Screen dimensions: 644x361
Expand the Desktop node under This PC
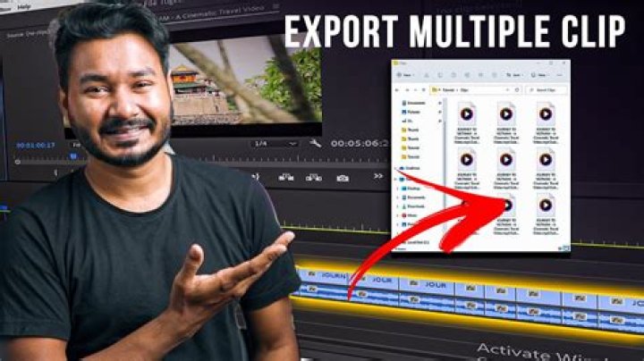pos(397,189)
